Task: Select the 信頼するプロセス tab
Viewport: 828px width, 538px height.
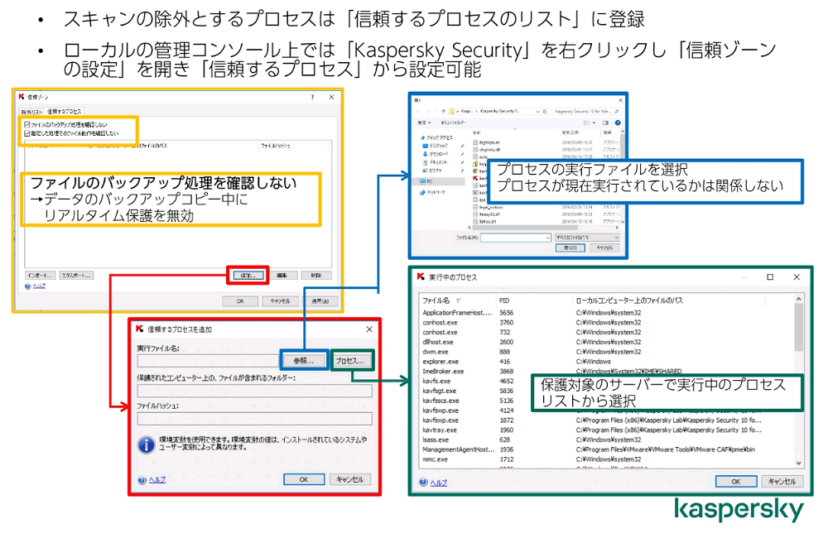Action: 64,111
